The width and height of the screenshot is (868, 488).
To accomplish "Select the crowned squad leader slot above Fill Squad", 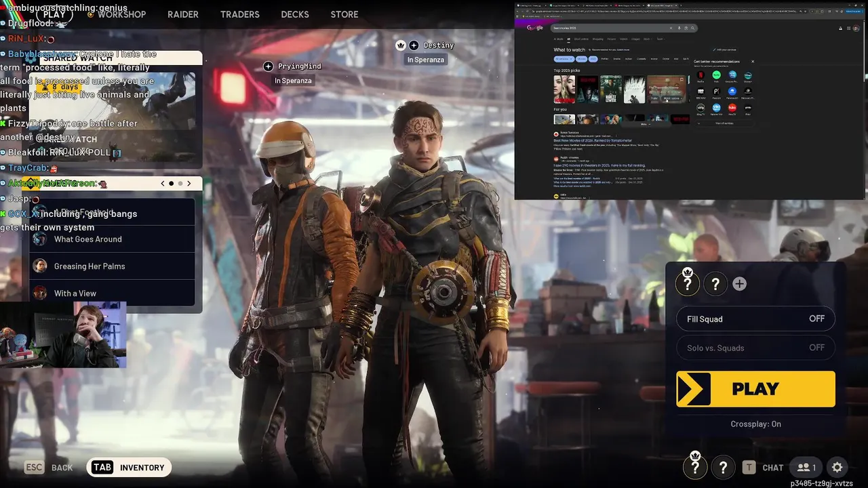I will [x=688, y=283].
